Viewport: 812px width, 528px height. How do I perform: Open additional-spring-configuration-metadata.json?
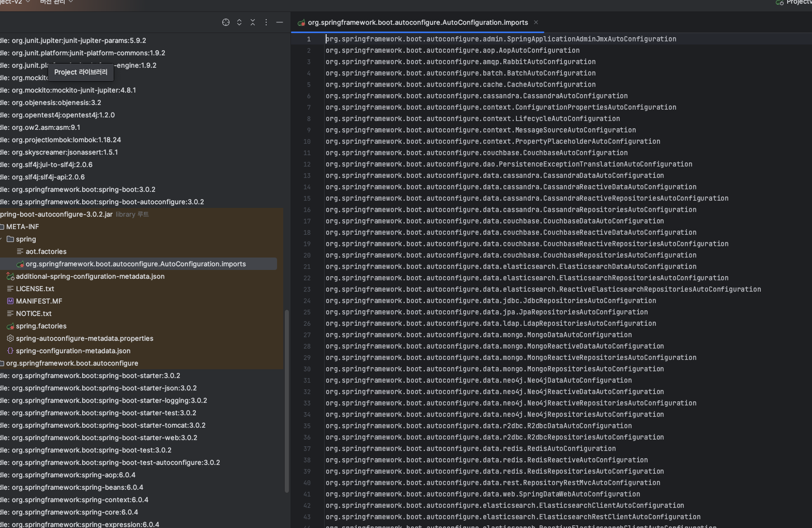[x=90, y=276]
